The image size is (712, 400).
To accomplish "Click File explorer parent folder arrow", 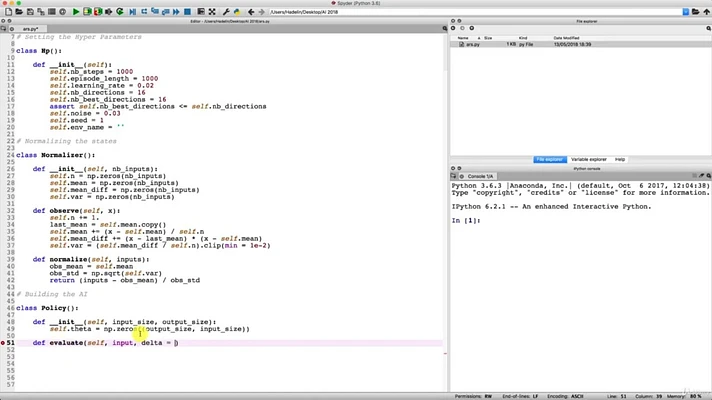I will (472, 28).
